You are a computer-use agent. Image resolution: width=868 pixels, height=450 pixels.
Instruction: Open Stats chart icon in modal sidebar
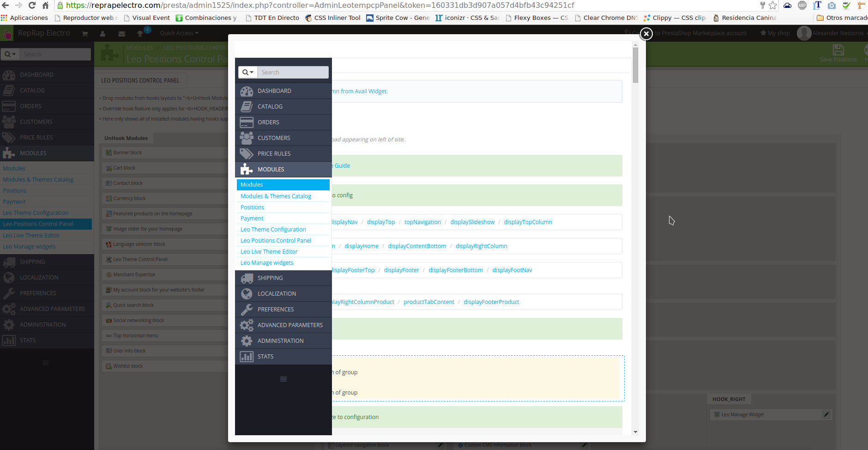tap(247, 357)
